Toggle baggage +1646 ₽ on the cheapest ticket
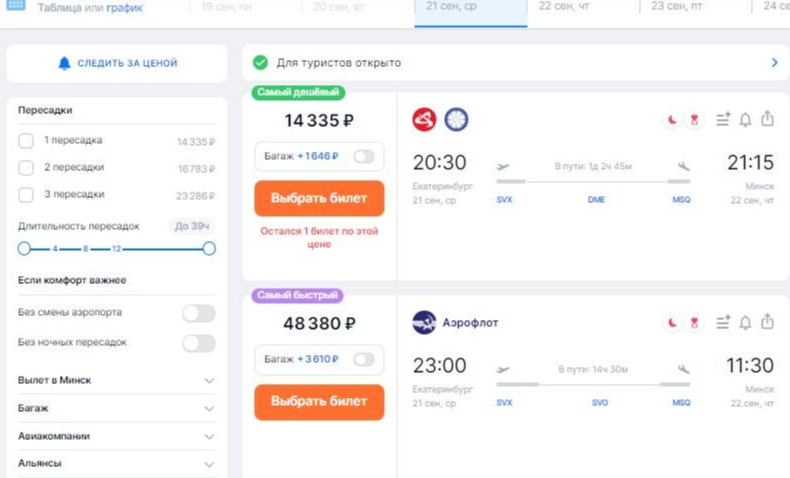Screen dimensions: 790x478 click(363, 157)
